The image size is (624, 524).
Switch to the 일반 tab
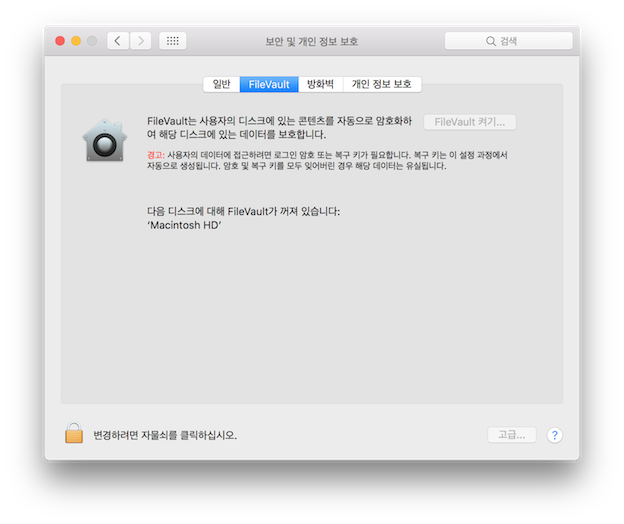[x=221, y=84]
